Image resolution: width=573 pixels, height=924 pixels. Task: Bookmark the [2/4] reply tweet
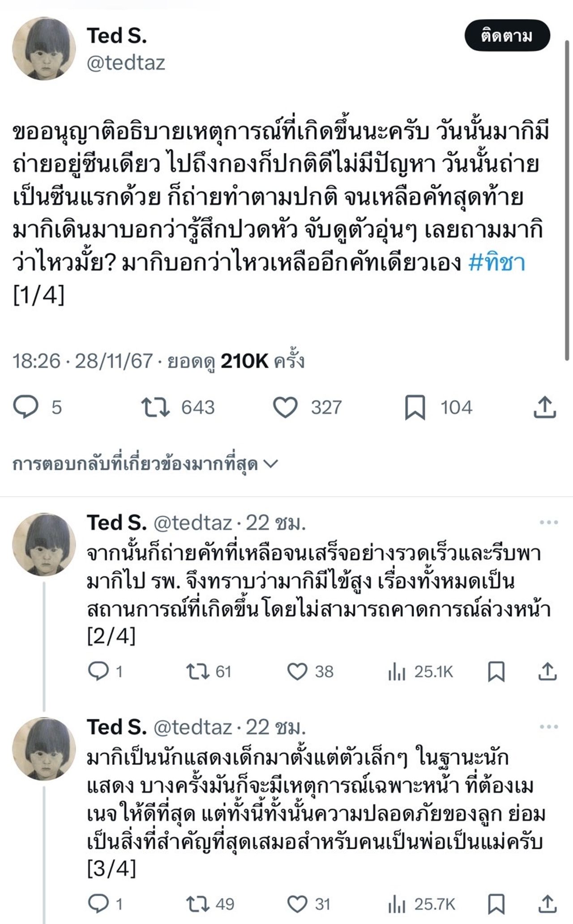coord(496,671)
